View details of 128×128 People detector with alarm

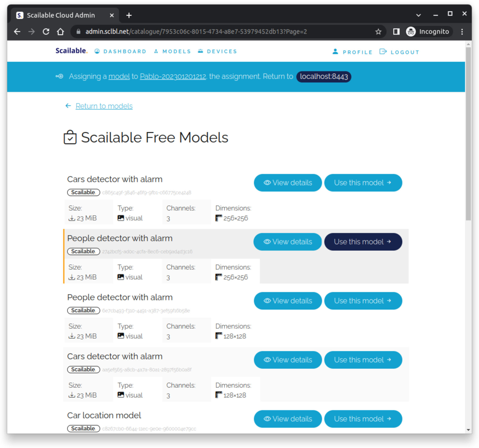pos(288,301)
